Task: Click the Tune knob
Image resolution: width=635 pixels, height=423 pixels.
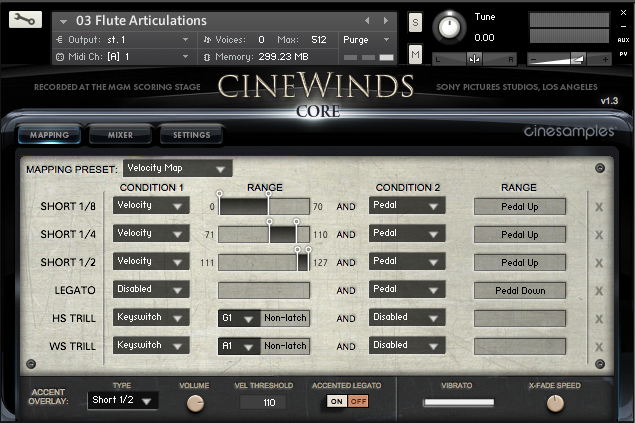Action: tap(449, 27)
